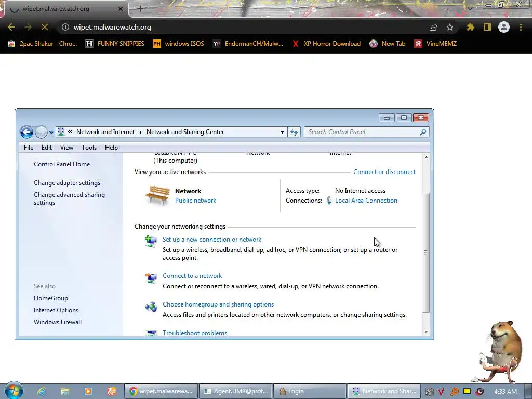Open the Windows Start orb
Image resolution: width=532 pixels, height=399 pixels.
pos(14,391)
